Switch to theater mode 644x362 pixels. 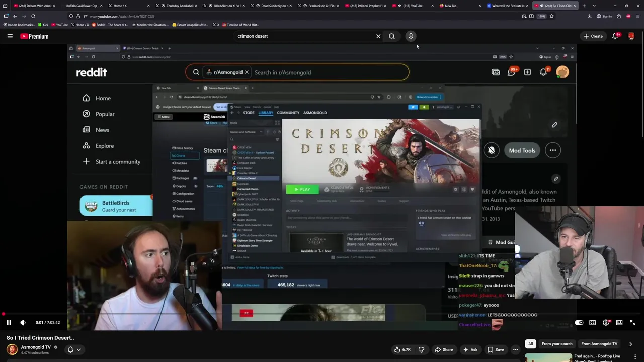(x=619, y=323)
